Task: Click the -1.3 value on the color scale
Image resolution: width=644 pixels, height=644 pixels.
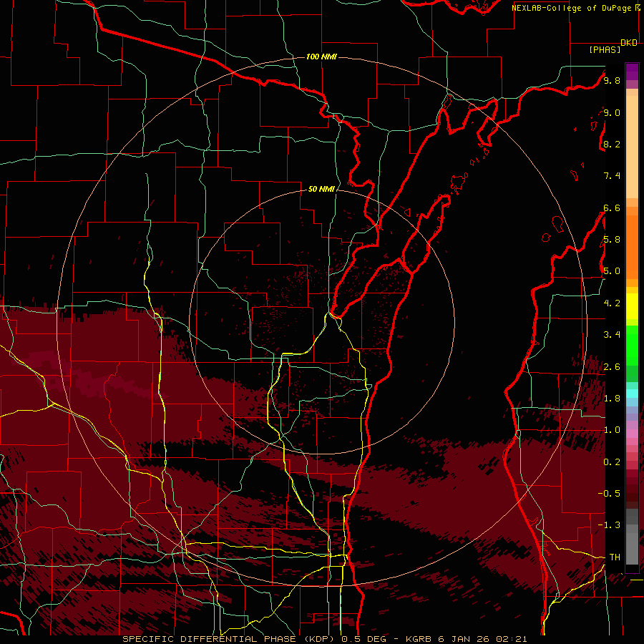Action: pyautogui.click(x=609, y=525)
